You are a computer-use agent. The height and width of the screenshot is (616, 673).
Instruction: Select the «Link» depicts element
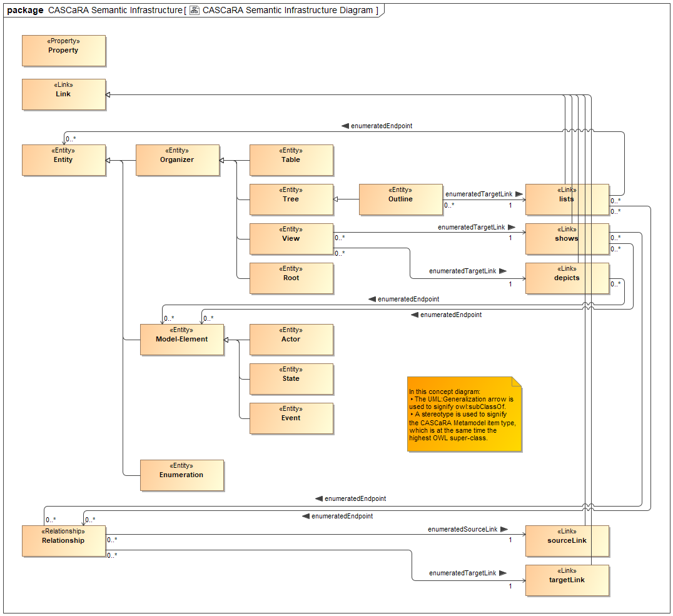point(566,278)
